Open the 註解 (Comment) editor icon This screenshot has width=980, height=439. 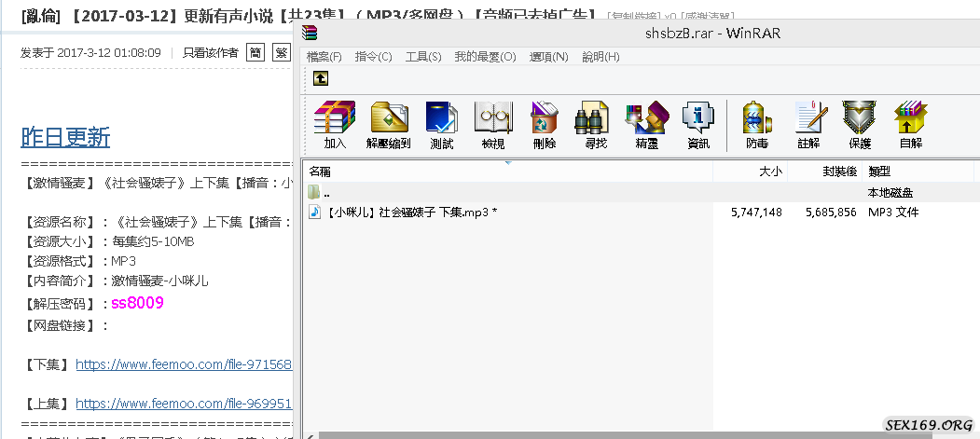(x=808, y=125)
